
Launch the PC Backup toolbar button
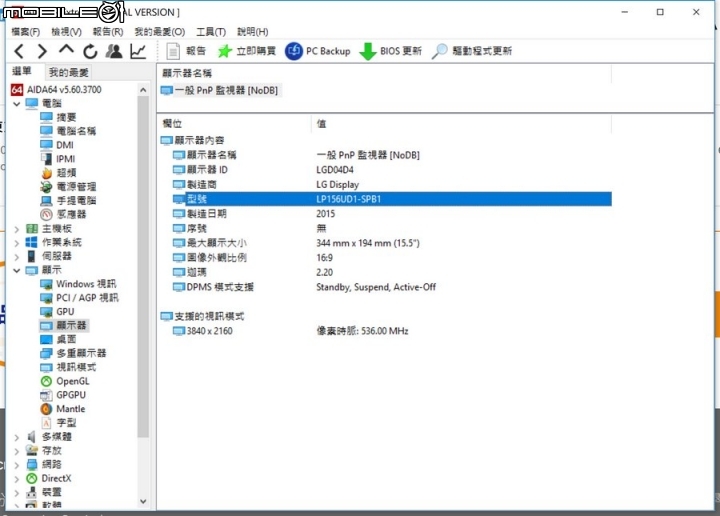(x=318, y=51)
